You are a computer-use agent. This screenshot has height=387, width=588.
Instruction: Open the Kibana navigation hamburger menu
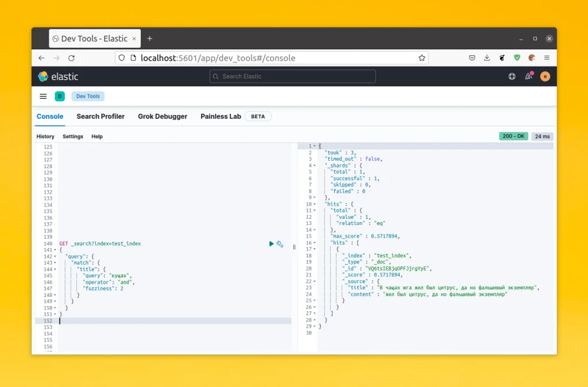tap(43, 96)
